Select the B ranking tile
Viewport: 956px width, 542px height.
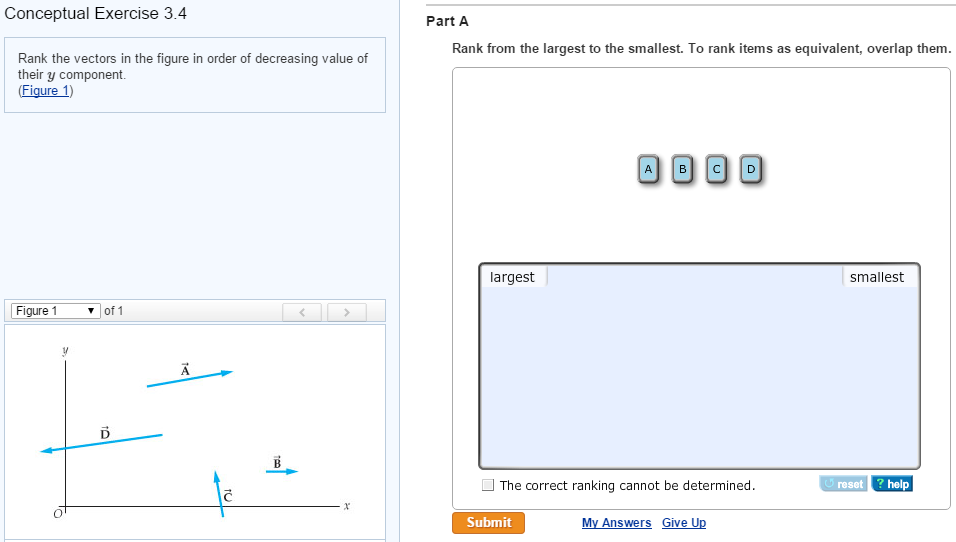click(682, 170)
